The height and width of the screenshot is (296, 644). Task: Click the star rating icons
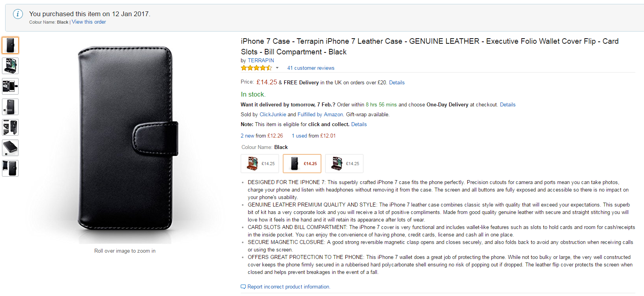(256, 68)
